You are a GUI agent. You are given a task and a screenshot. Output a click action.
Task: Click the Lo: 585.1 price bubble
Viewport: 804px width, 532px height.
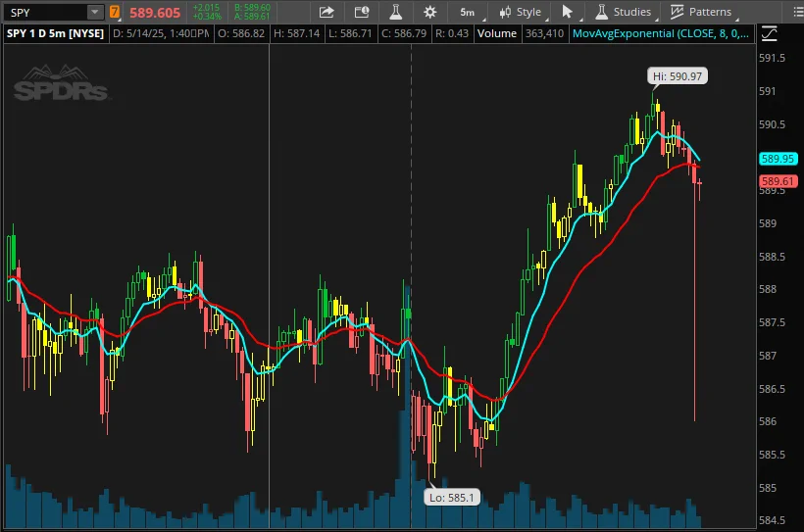click(x=452, y=497)
